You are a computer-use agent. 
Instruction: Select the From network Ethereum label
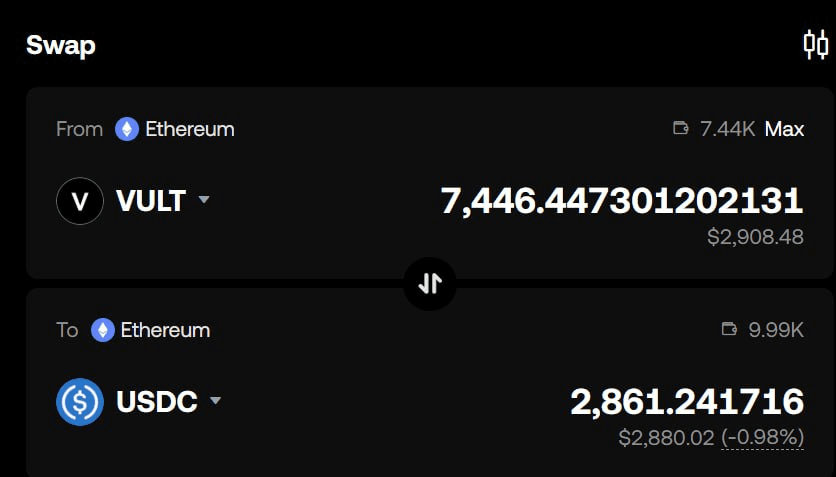pos(190,129)
